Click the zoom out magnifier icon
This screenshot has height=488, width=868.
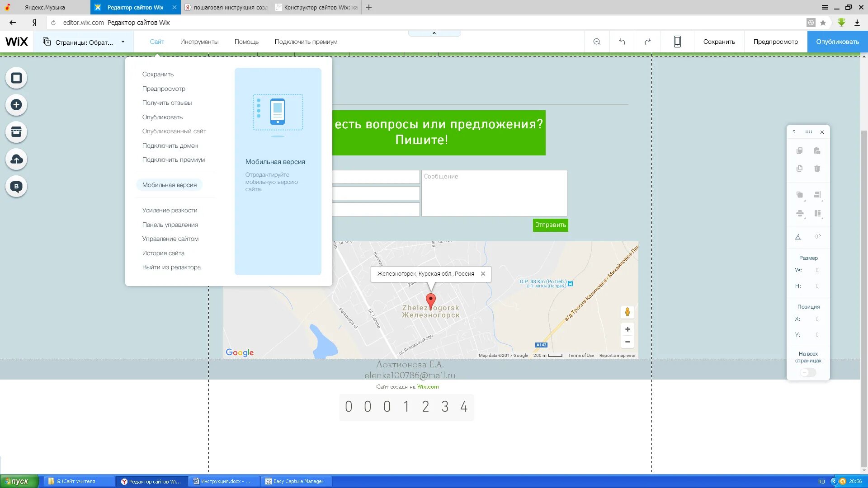point(597,42)
